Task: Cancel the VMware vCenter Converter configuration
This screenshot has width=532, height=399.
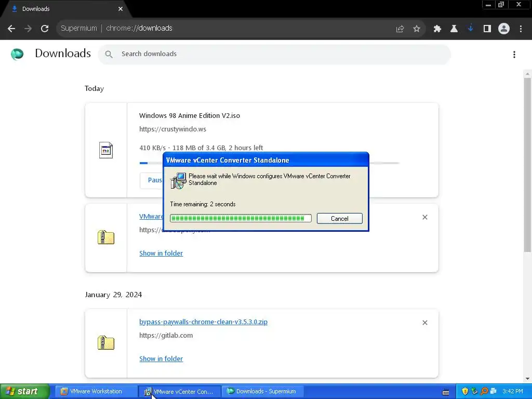Action: pyautogui.click(x=340, y=219)
